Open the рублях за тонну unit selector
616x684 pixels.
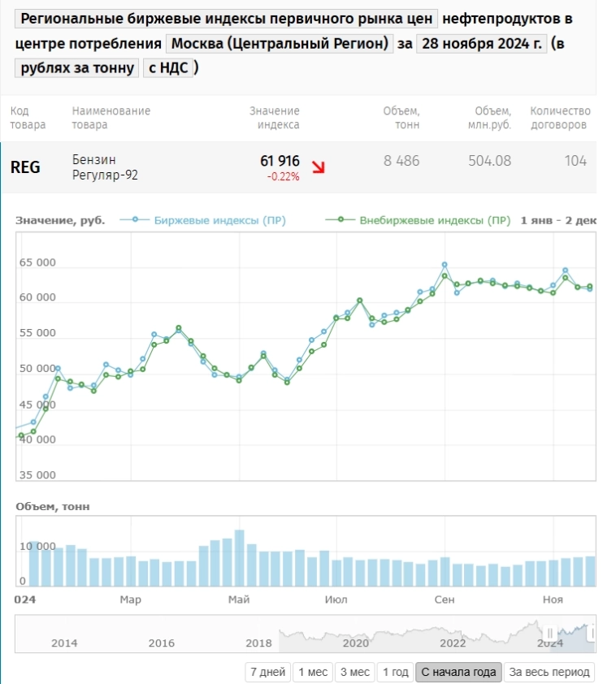point(77,68)
